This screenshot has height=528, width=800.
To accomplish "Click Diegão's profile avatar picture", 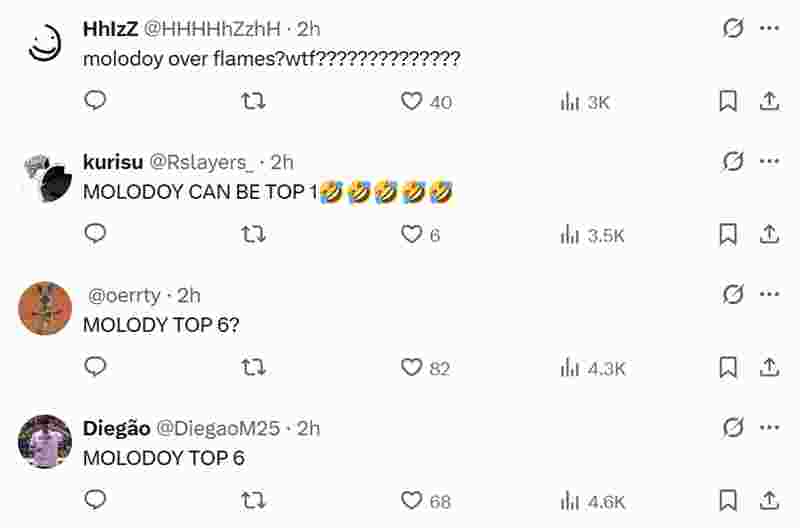I will (x=45, y=441).
